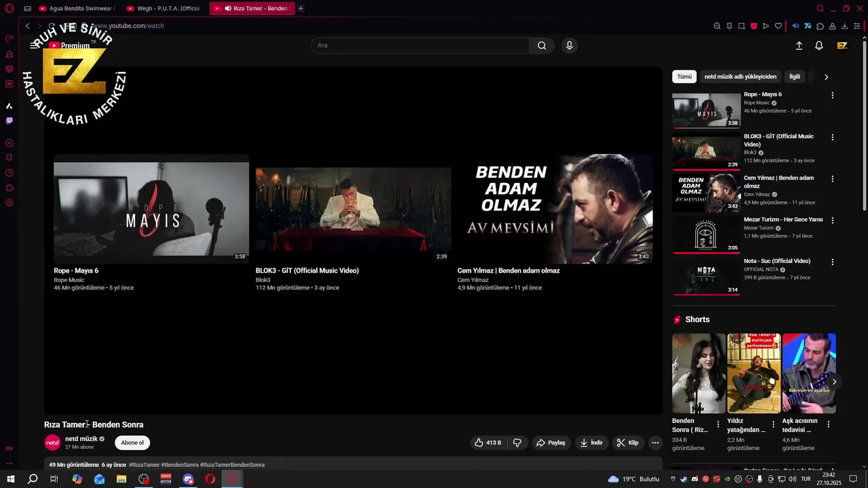Select the İlgili filter chip
Image resolution: width=868 pixels, height=488 pixels.
coord(795,77)
